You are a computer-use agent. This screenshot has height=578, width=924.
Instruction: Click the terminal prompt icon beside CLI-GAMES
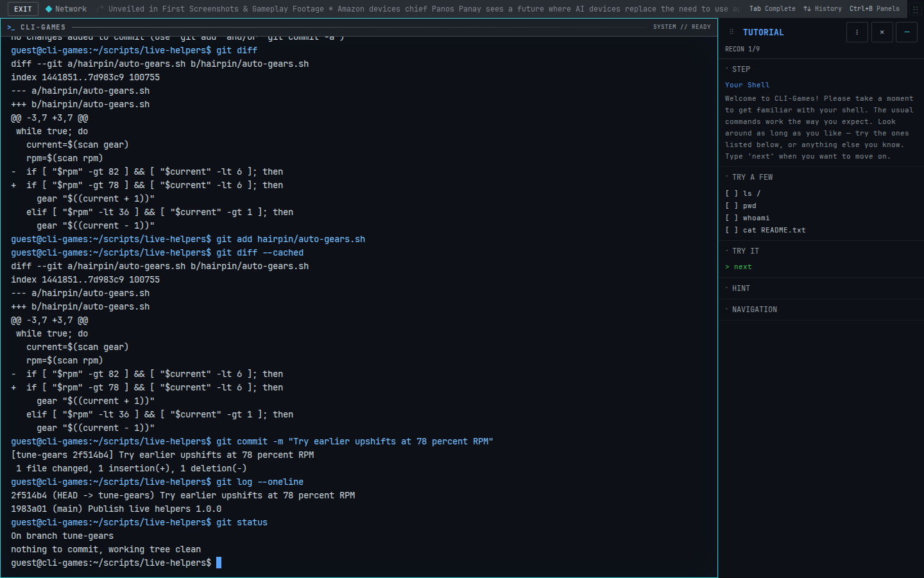pos(11,27)
